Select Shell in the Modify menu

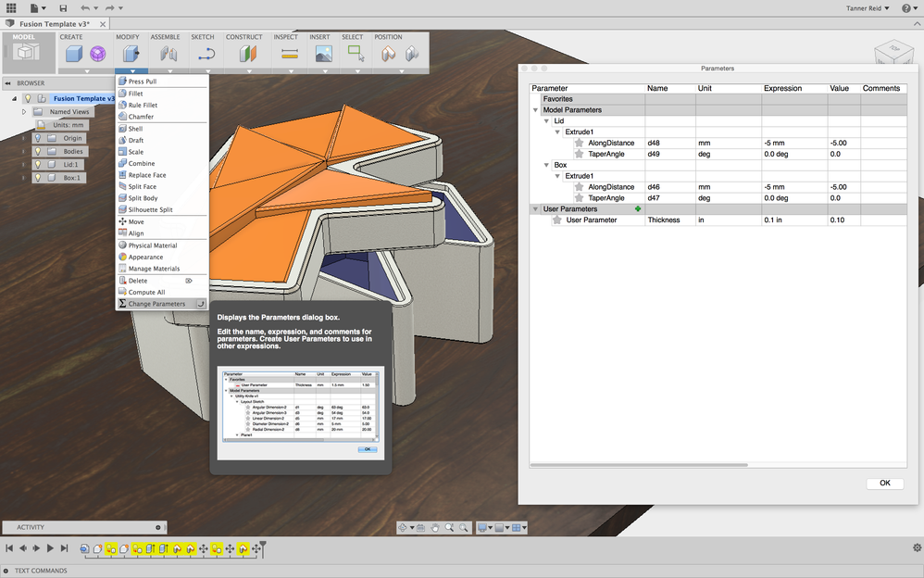[140, 128]
